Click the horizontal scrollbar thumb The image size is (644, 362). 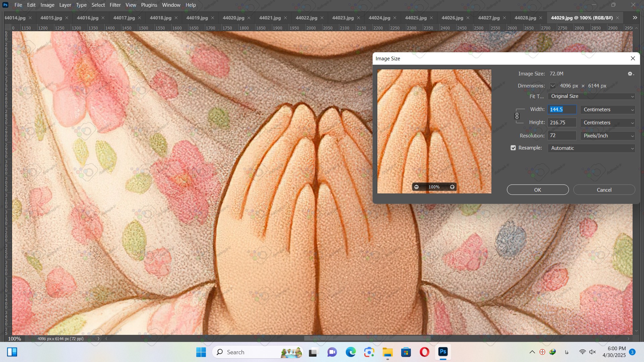(x=367, y=339)
